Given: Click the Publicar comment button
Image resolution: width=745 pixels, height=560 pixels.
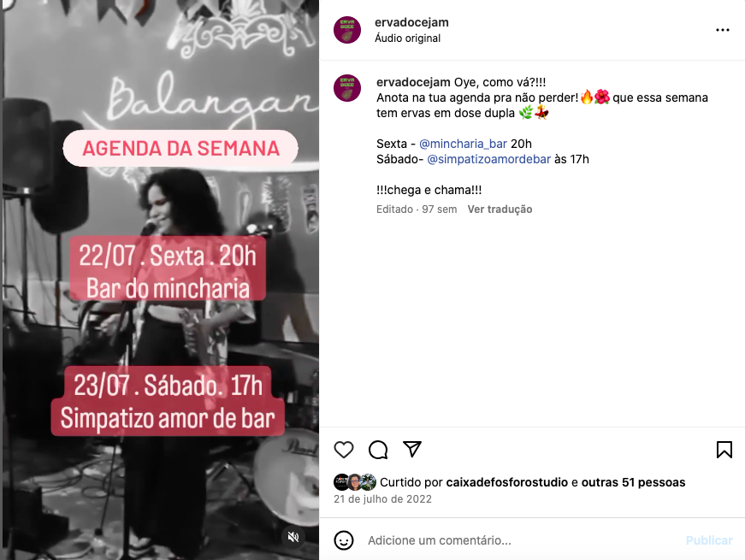Looking at the screenshot, I should coord(709,540).
